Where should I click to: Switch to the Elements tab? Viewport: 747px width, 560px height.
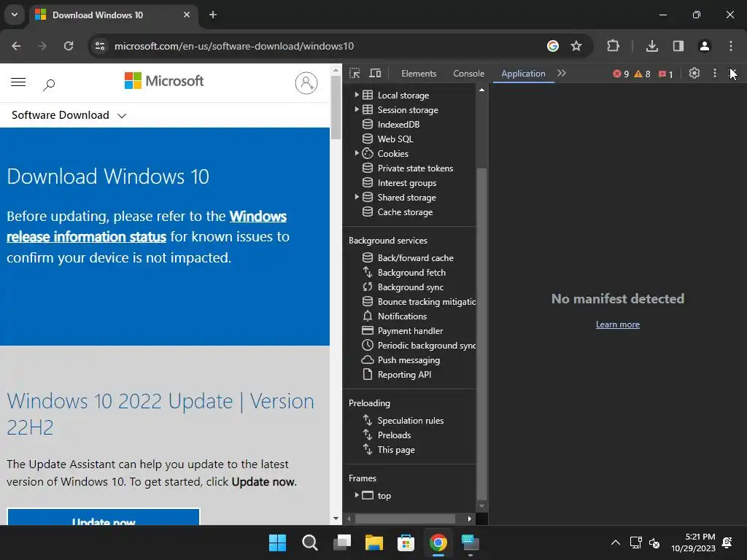coord(419,74)
